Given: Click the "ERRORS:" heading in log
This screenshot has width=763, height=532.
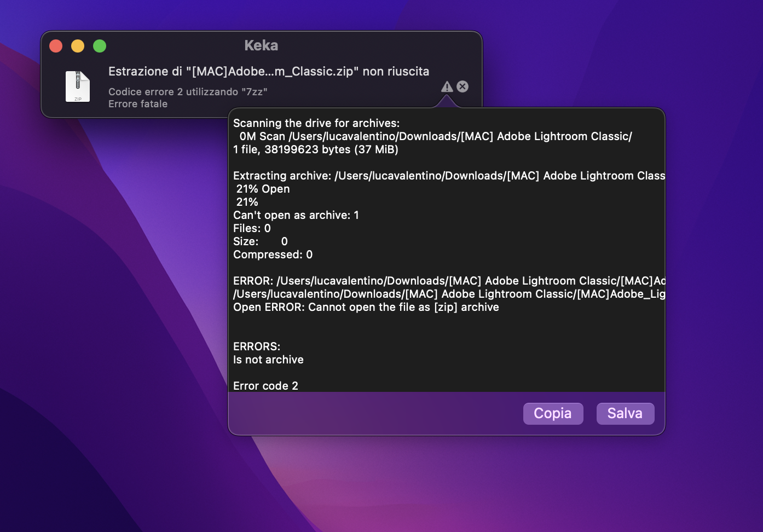Looking at the screenshot, I should coord(257,346).
